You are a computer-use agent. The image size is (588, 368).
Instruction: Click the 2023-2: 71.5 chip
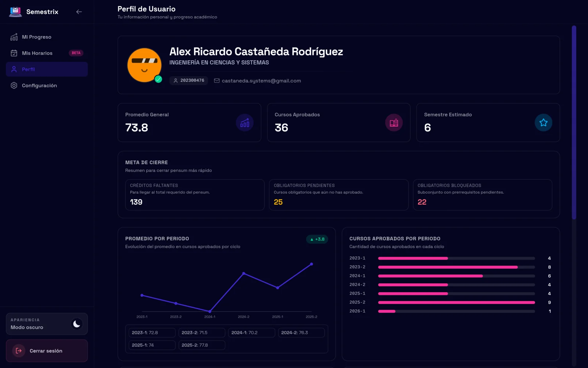[202, 333]
